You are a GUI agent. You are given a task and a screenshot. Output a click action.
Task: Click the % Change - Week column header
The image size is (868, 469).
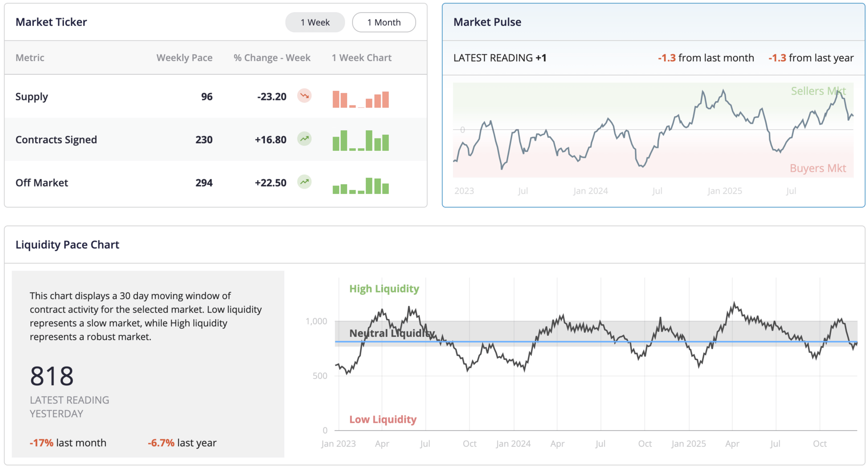[x=272, y=58]
